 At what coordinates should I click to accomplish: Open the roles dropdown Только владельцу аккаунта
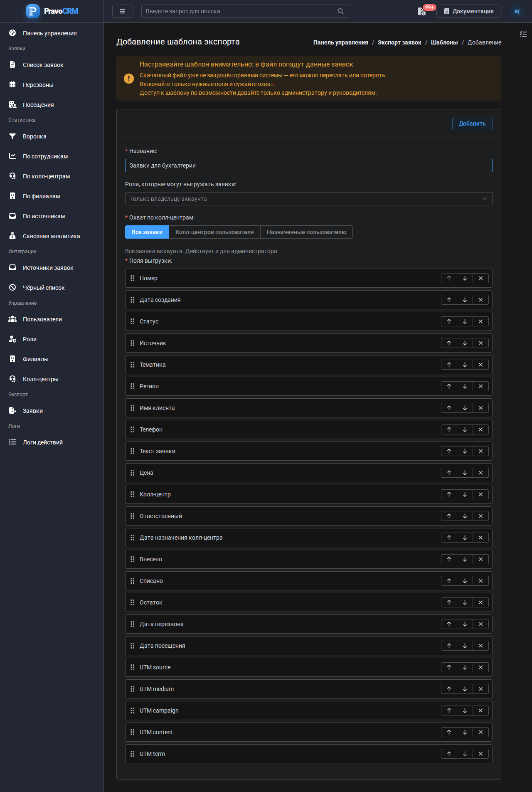click(x=309, y=199)
